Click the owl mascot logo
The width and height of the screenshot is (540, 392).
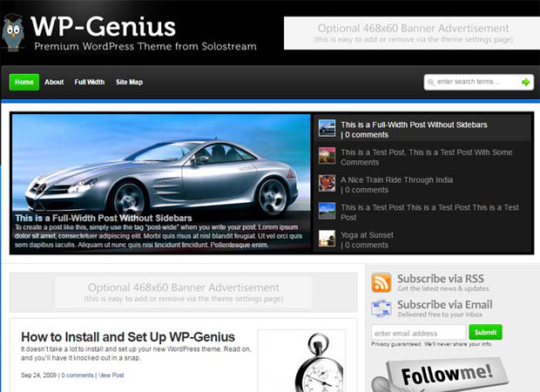[x=13, y=33]
